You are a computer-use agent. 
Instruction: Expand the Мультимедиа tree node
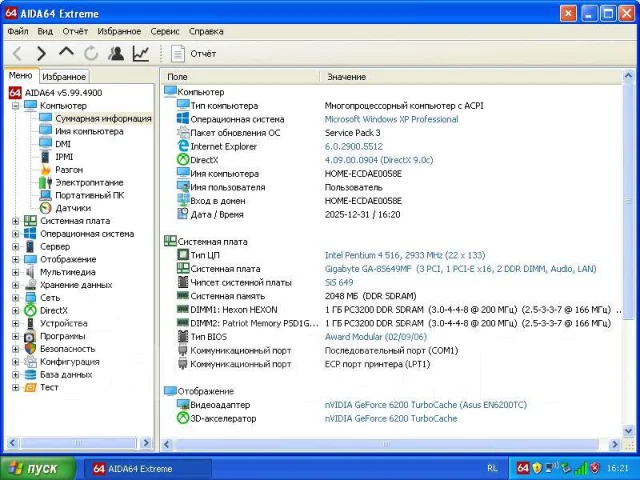pyautogui.click(x=16, y=272)
